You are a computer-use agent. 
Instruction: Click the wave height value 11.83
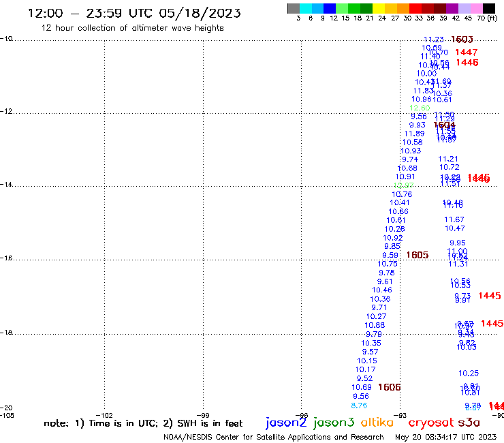tap(423, 91)
